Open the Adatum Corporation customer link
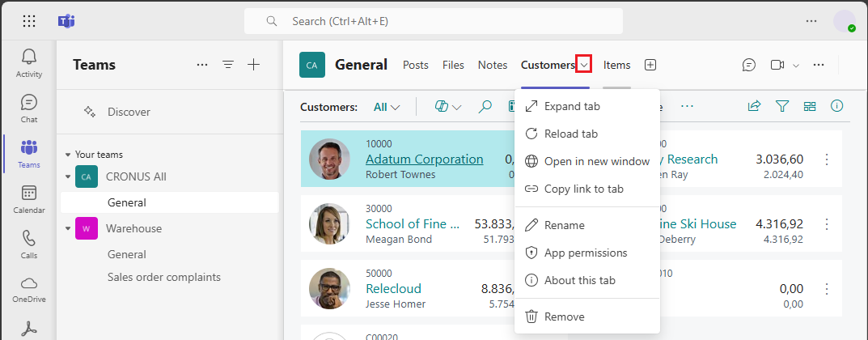The image size is (868, 340). pyautogui.click(x=424, y=159)
